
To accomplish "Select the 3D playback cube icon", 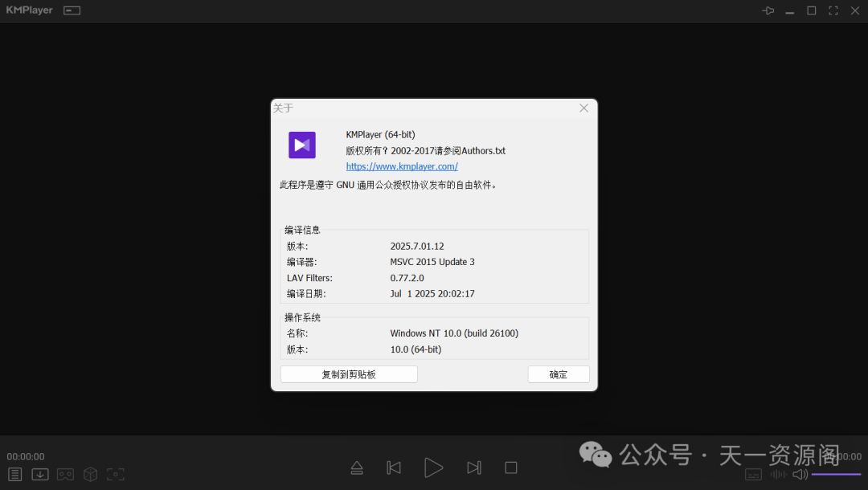I will click(90, 474).
